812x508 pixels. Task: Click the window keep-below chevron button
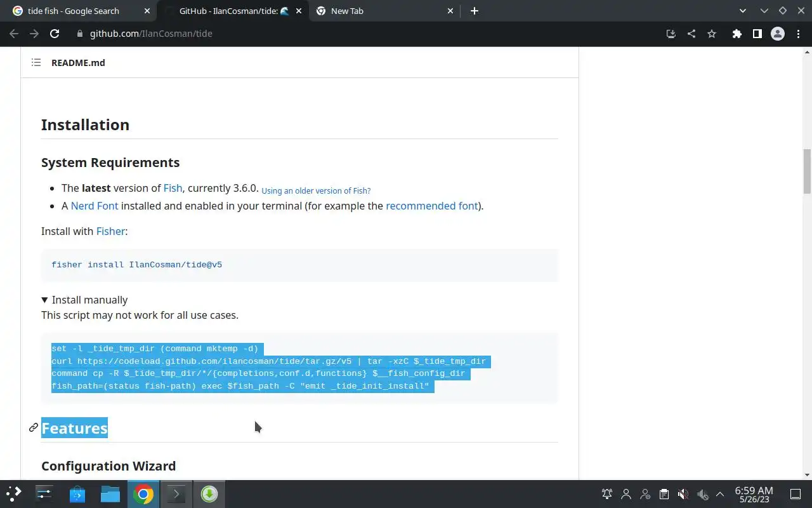point(764,11)
